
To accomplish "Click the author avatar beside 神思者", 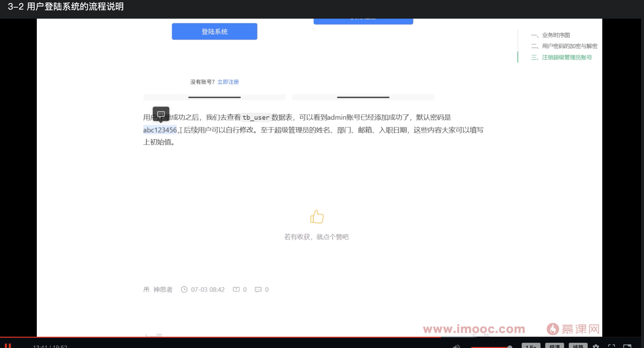I will pyautogui.click(x=147, y=290).
